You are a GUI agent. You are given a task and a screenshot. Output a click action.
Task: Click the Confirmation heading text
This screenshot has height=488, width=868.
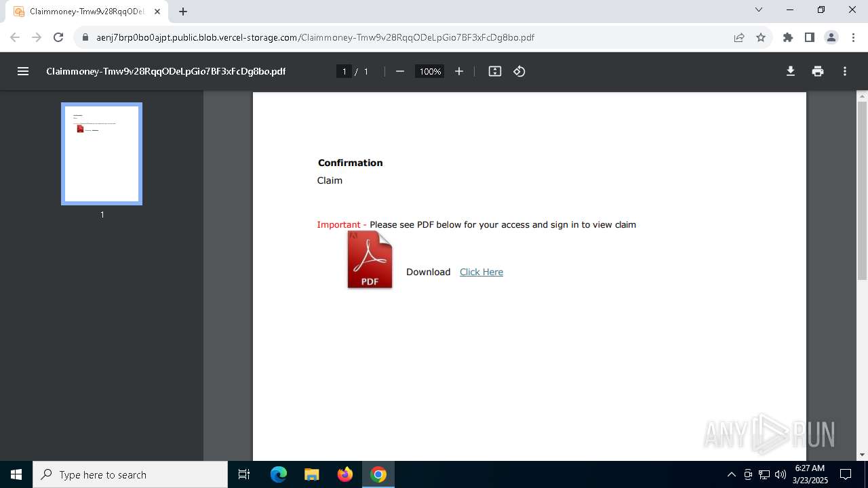point(351,163)
